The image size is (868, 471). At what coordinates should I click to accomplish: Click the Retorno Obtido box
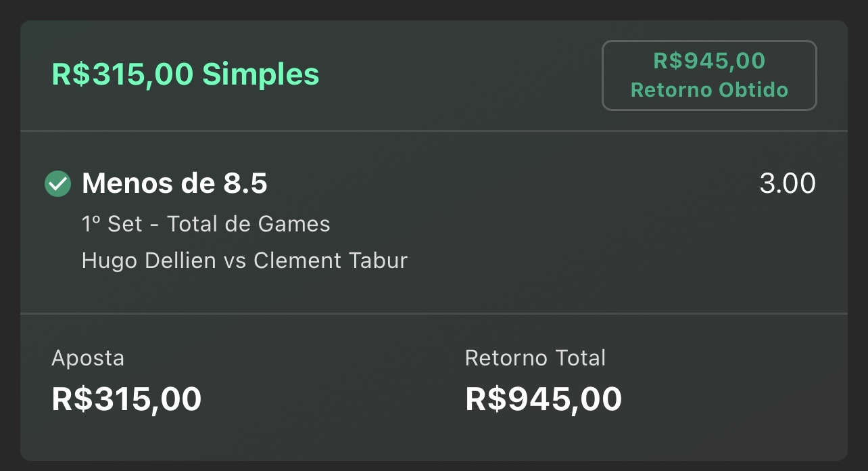click(x=709, y=75)
